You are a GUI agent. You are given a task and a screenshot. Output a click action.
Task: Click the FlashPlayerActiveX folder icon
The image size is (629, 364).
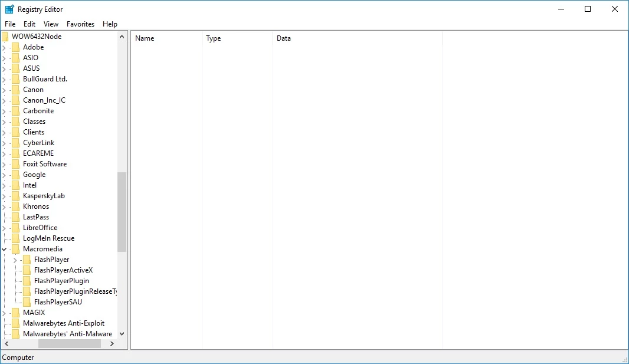coord(27,270)
